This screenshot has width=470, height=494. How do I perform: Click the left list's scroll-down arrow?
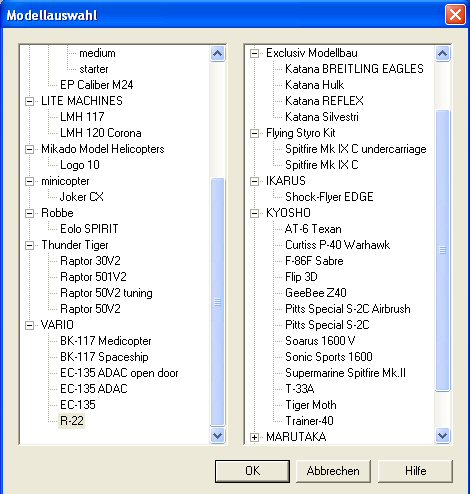tap(217, 436)
